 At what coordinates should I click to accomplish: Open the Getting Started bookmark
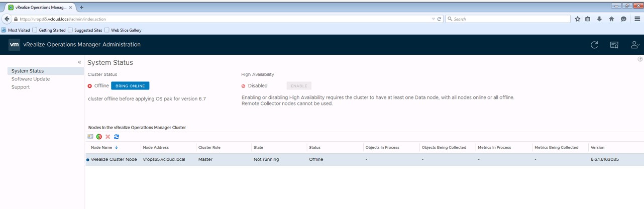pos(49,30)
